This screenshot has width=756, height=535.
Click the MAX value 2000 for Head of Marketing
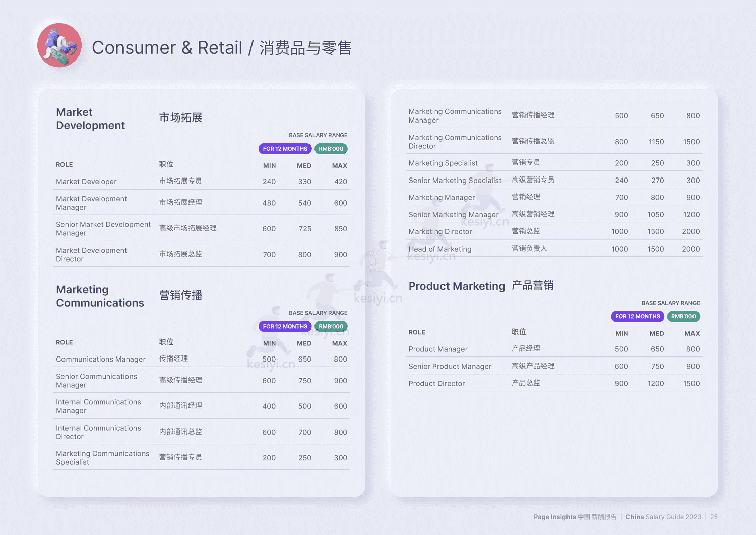pos(691,249)
